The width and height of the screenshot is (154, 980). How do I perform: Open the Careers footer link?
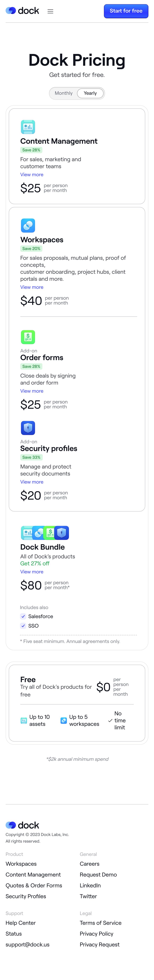coord(90,864)
